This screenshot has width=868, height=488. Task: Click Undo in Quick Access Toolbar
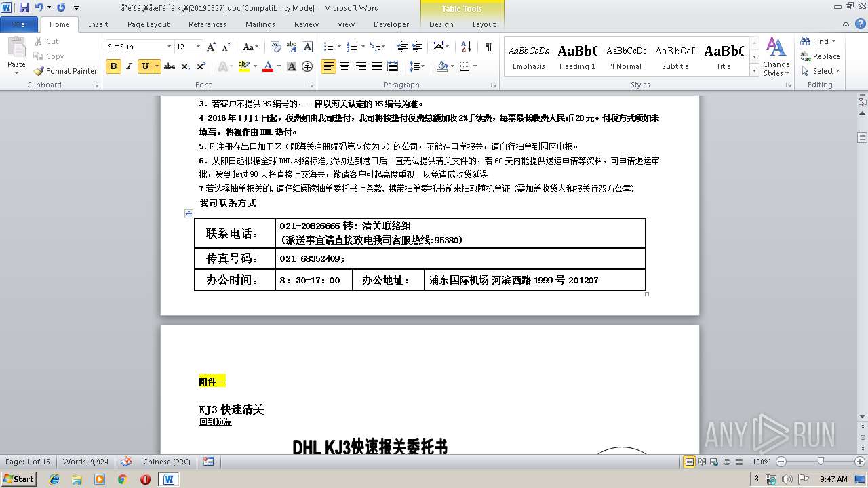tap(39, 7)
